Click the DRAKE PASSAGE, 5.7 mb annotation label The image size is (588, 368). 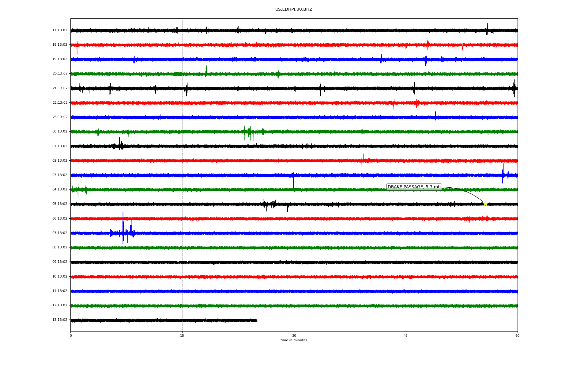click(414, 187)
